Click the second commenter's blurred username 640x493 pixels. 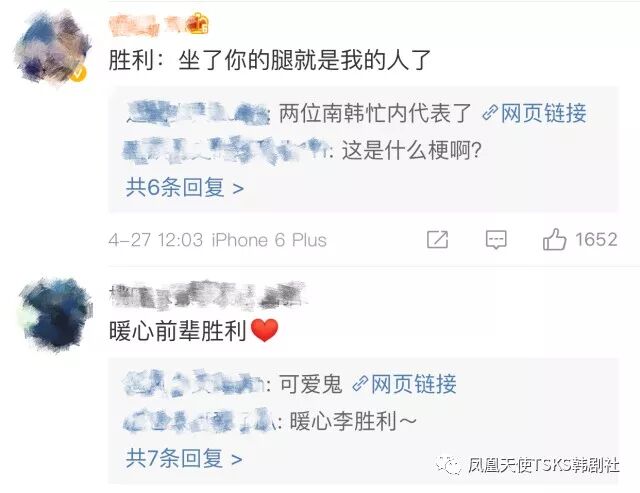tap(207, 295)
